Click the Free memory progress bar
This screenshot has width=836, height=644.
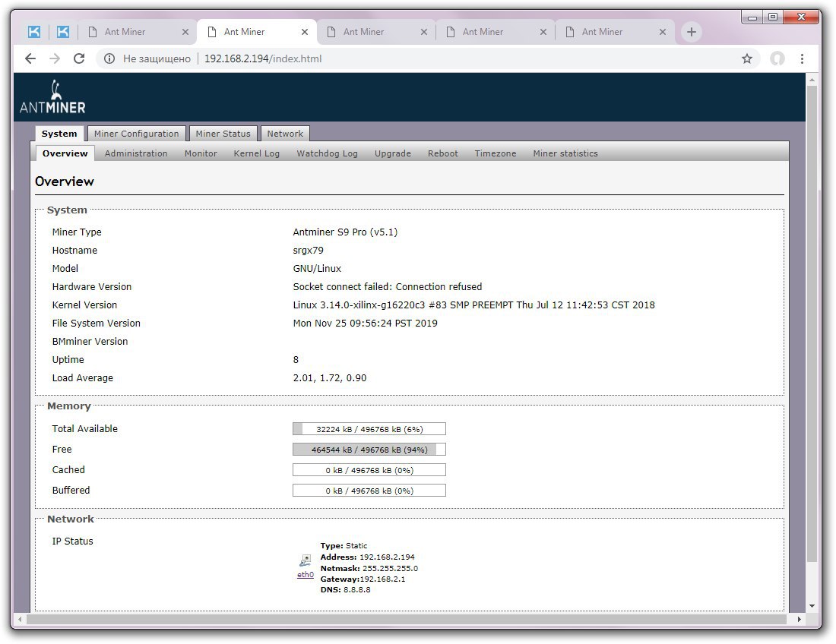369,450
